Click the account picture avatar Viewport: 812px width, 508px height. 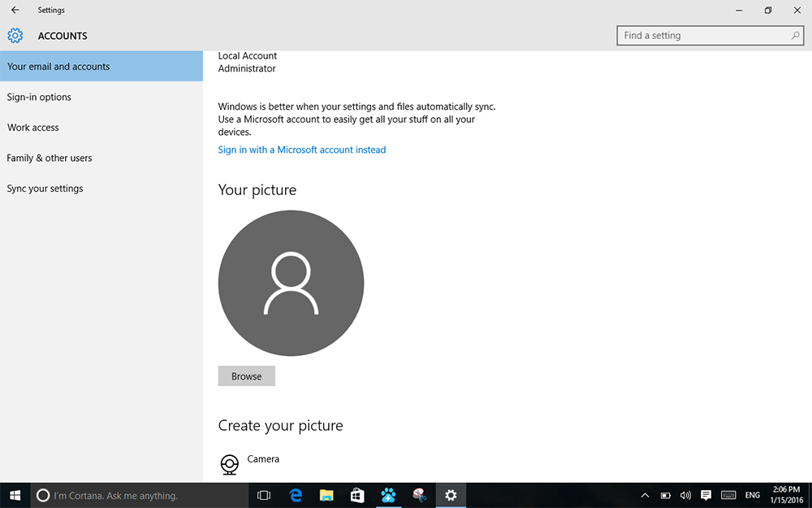point(291,283)
